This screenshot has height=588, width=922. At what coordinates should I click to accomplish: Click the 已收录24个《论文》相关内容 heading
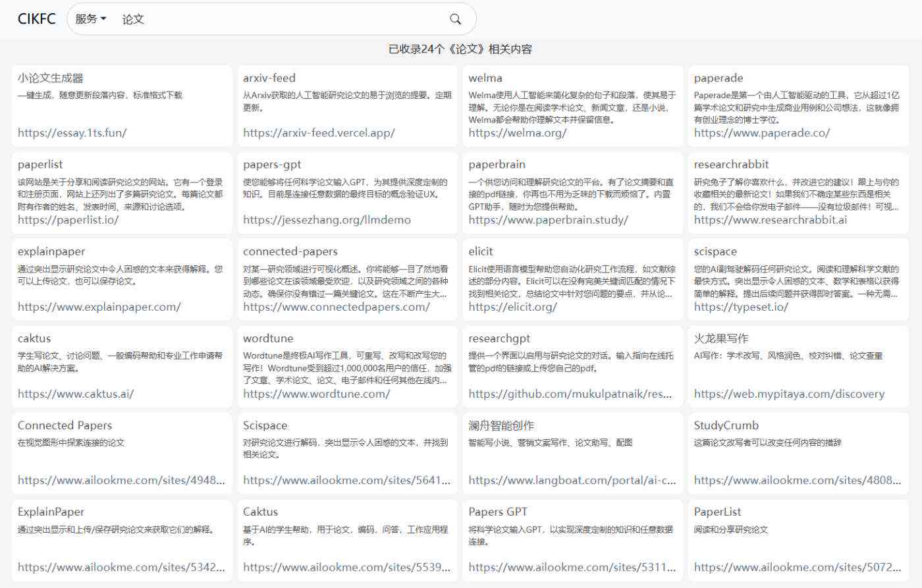click(460, 49)
